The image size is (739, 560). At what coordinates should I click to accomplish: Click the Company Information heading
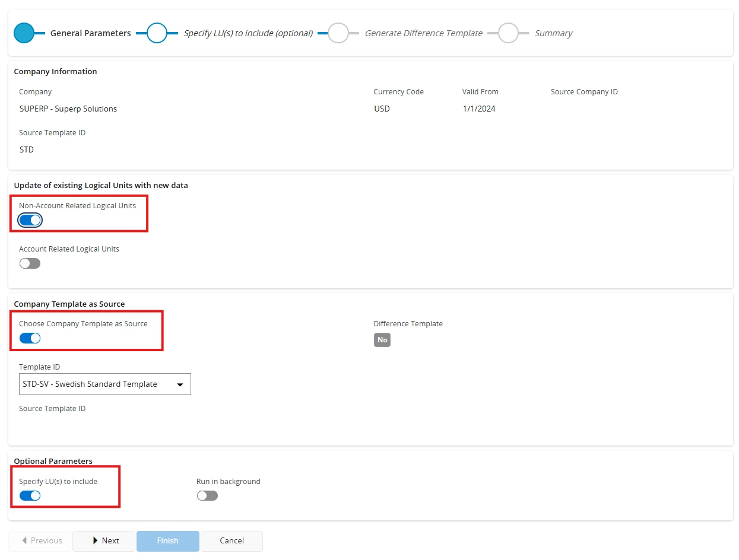56,72
